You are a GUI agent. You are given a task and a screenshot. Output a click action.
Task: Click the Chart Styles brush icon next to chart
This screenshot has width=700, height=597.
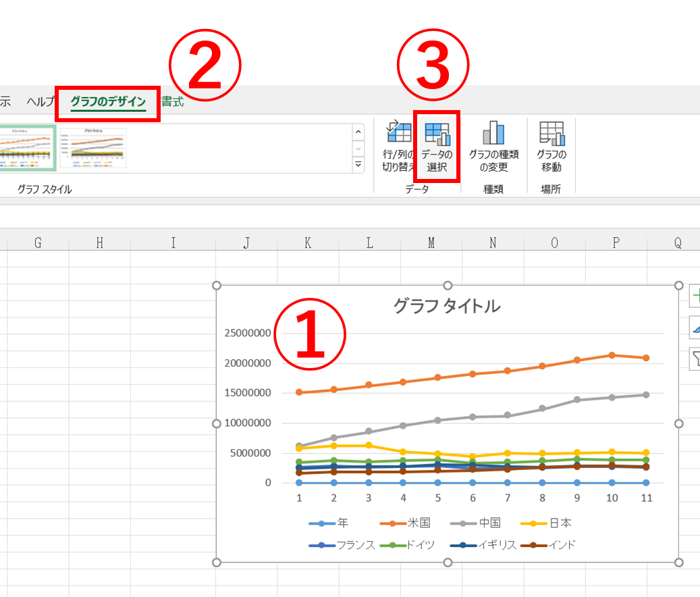click(x=695, y=328)
